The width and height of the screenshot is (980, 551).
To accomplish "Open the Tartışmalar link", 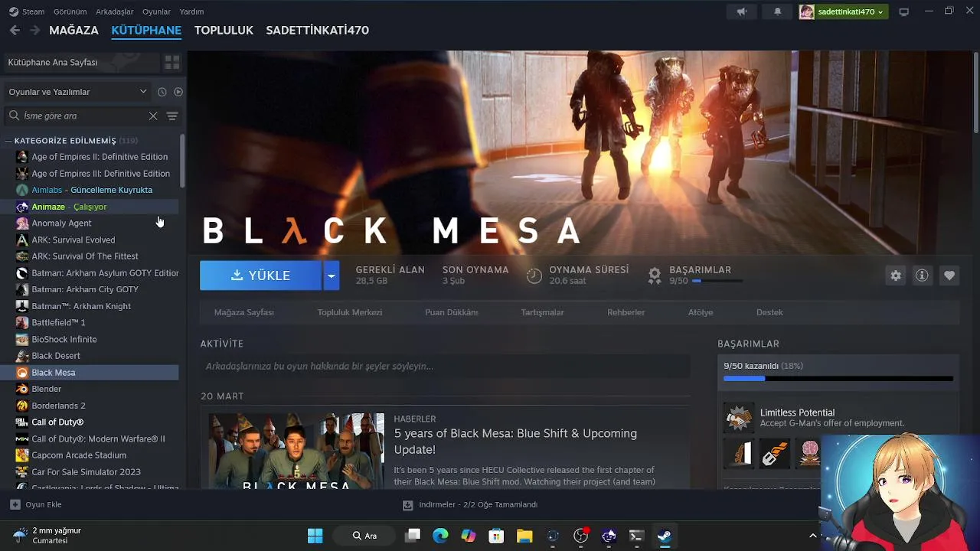I will tap(542, 312).
